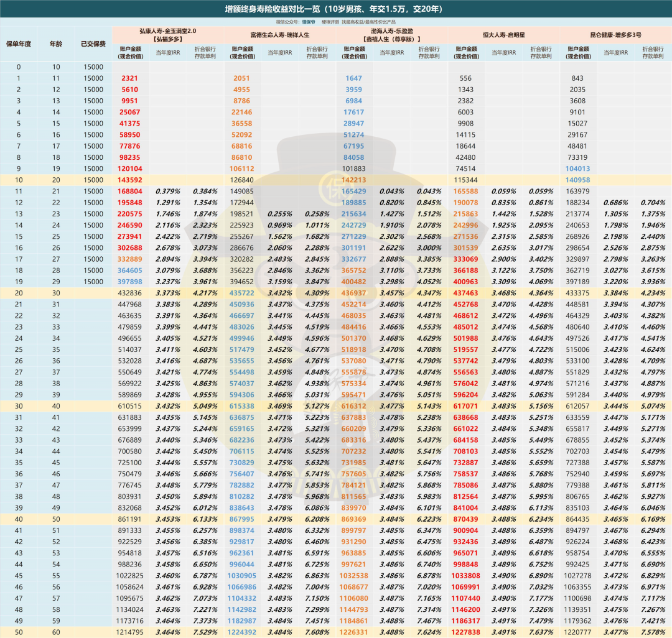
Task: Select the final-row value 1227838
Action: coord(465,631)
